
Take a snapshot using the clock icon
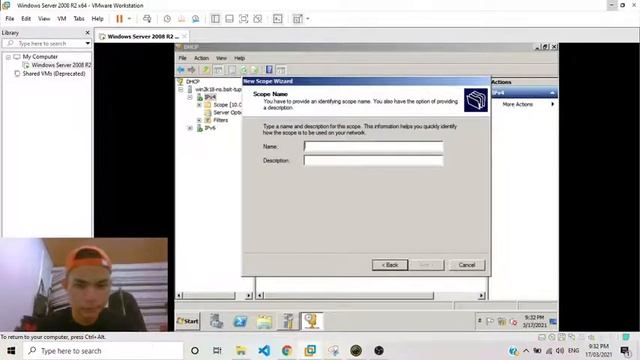pos(167,19)
